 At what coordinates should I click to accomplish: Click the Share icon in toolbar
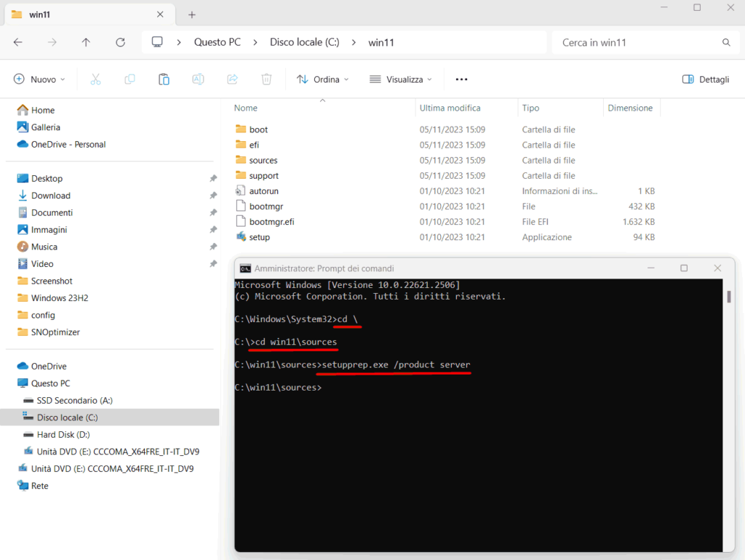point(232,79)
